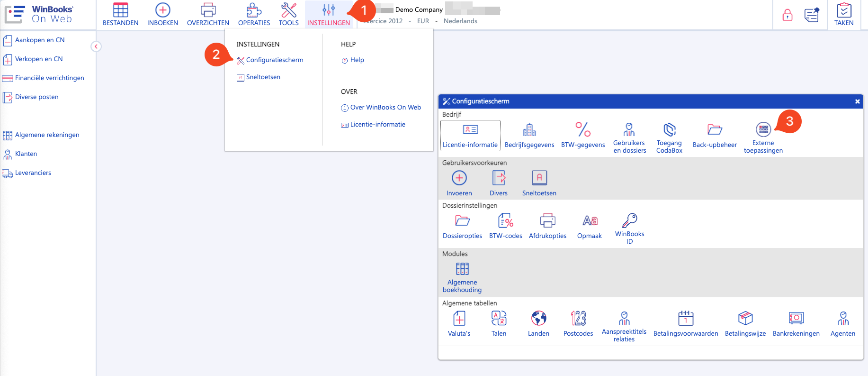Open Landen globe icon
Viewport: 868px width, 376px height.
point(538,324)
